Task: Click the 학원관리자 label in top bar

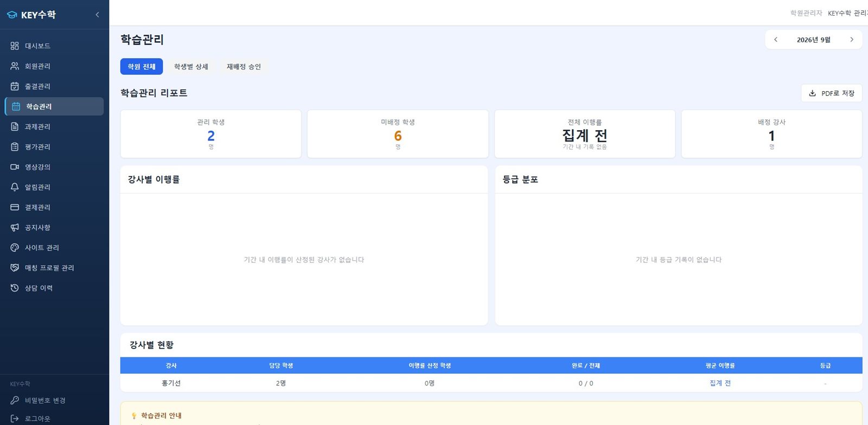Action: 806,13
